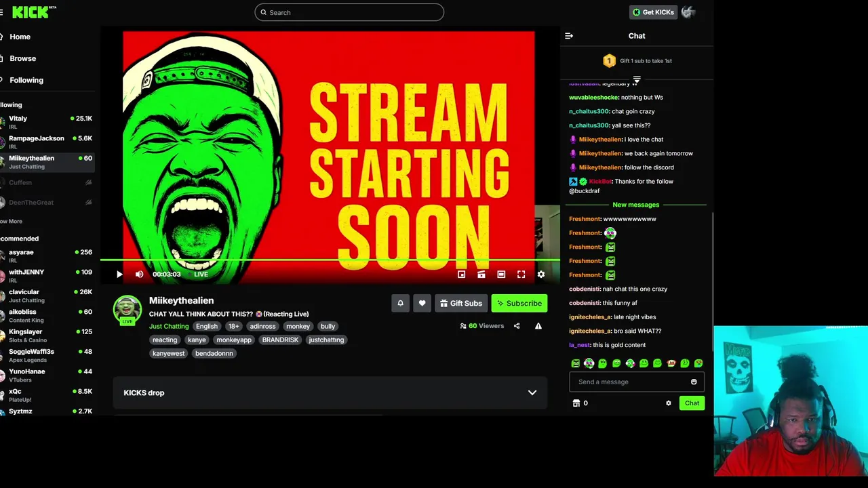Image resolution: width=868 pixels, height=488 pixels.
Task: Cast the stream to a device
Action: (x=481, y=274)
